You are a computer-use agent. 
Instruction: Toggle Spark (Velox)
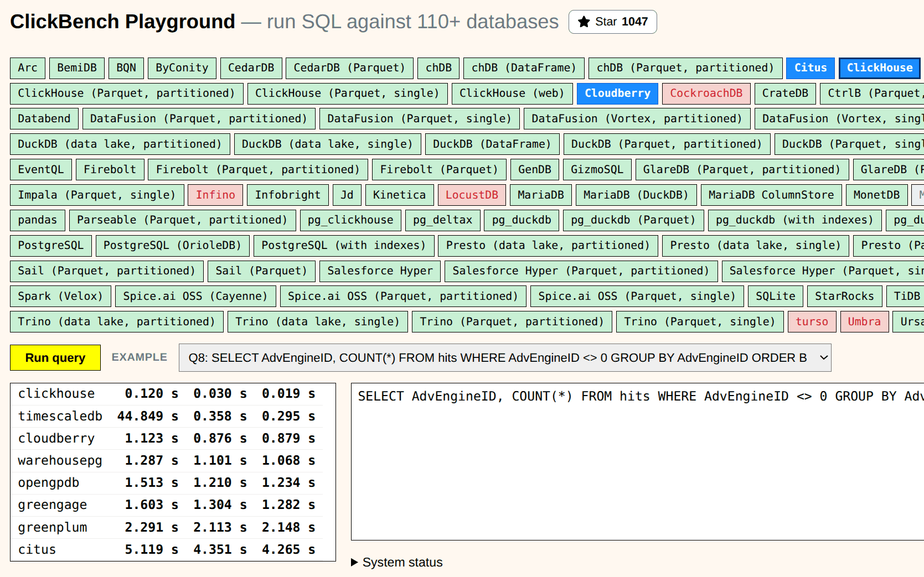coord(60,296)
